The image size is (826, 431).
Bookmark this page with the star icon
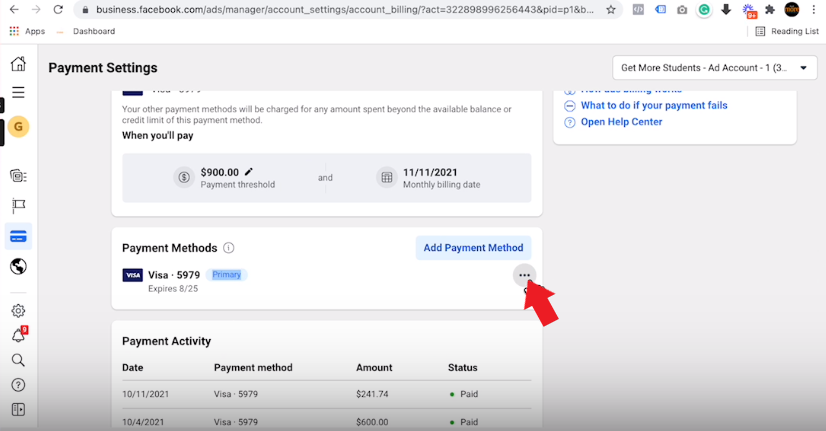tap(611, 9)
